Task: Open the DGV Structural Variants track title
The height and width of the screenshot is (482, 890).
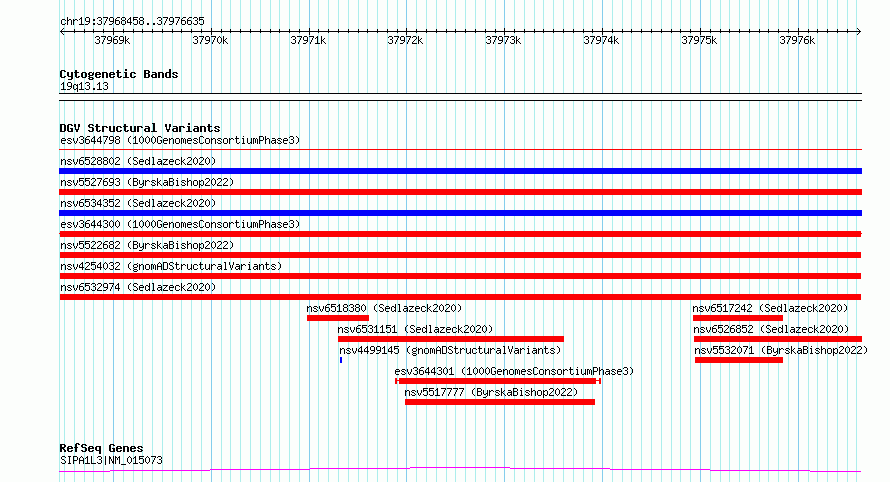Action: (140, 128)
